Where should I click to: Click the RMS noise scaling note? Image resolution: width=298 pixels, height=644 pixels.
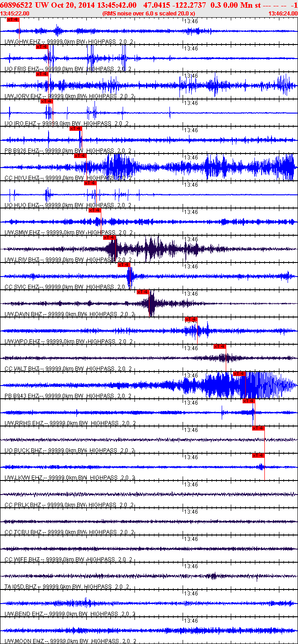coord(149,14)
